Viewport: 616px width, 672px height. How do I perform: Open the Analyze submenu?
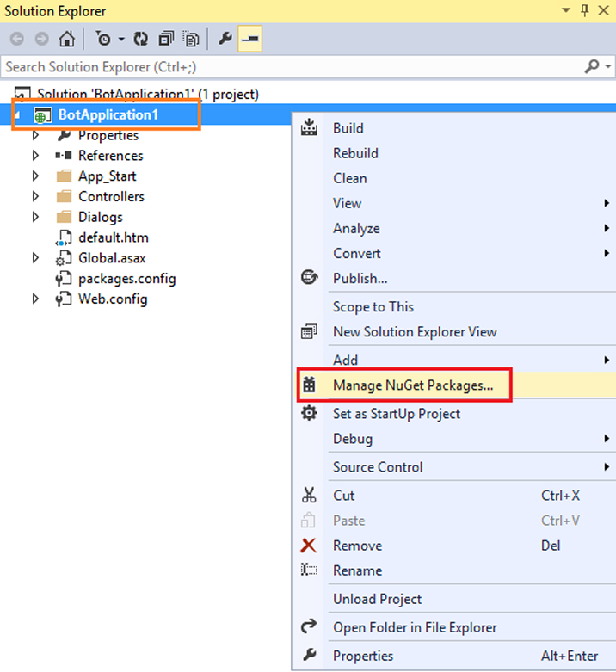tap(454, 228)
